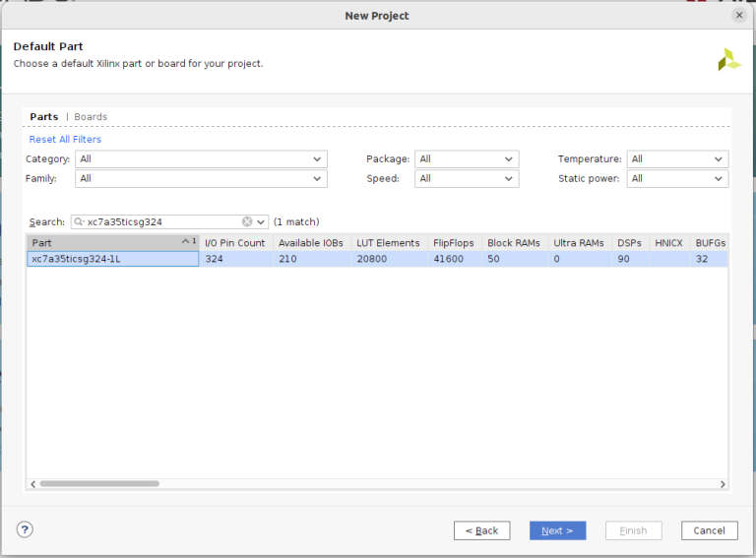Click Reset All Filters link
756x558 pixels.
tap(65, 140)
